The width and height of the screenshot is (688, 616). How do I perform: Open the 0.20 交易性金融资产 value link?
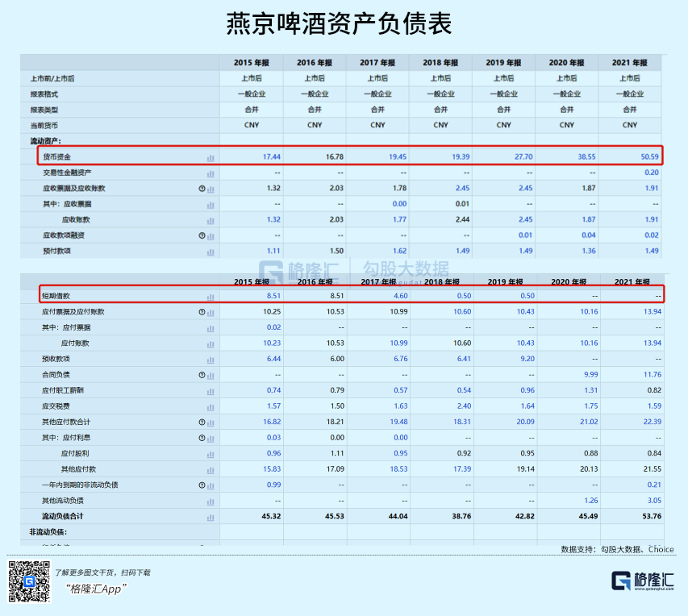652,173
